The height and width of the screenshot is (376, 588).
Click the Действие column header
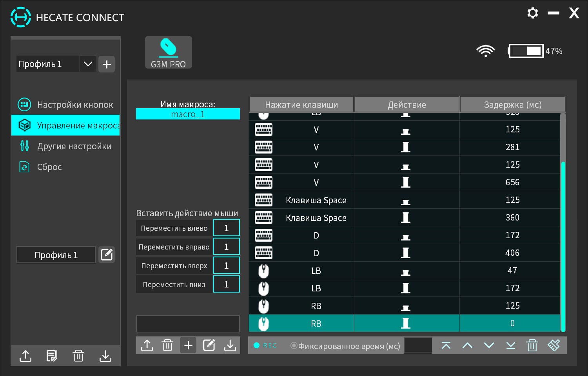tap(407, 105)
